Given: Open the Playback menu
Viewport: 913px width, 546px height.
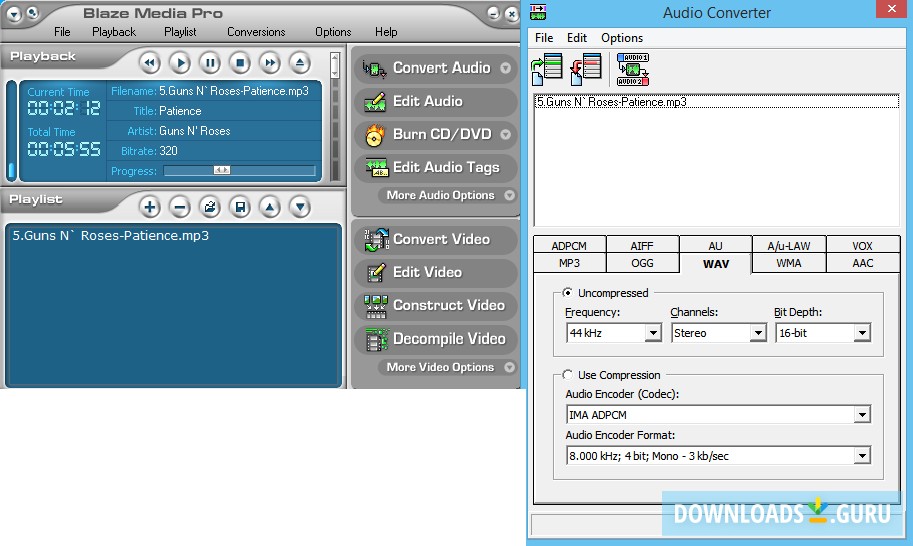Looking at the screenshot, I should coord(114,32).
